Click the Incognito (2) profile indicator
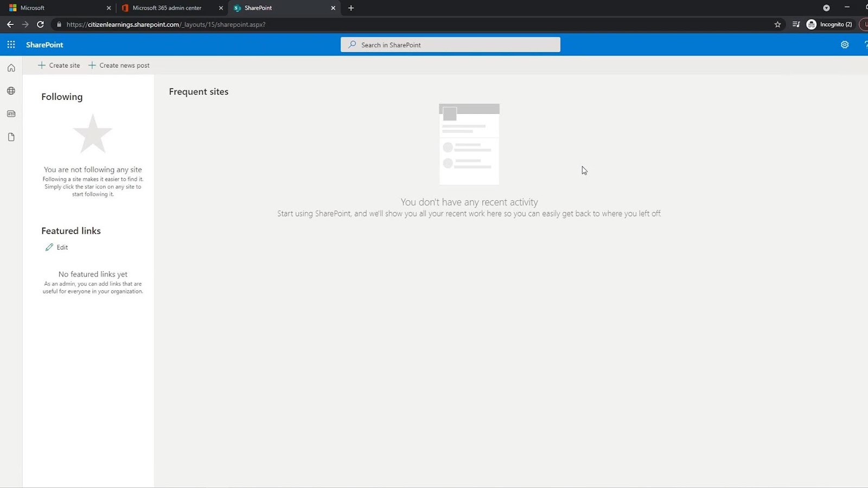Viewport: 868px width, 488px height. point(829,24)
